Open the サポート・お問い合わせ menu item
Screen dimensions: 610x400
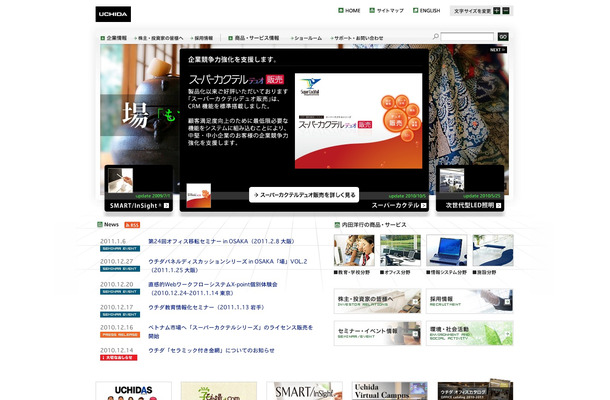[x=357, y=38]
